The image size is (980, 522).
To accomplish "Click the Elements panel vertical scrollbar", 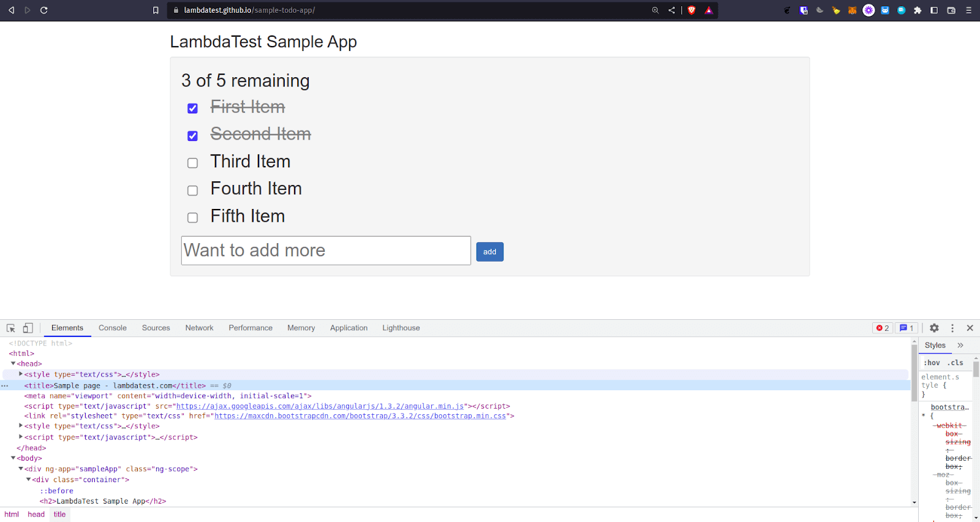I will pos(914,423).
